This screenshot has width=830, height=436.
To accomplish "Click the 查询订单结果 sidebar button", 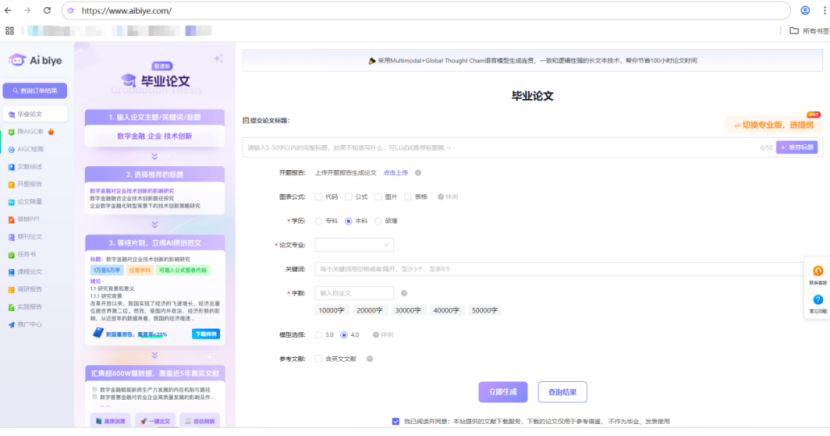I will coord(35,90).
